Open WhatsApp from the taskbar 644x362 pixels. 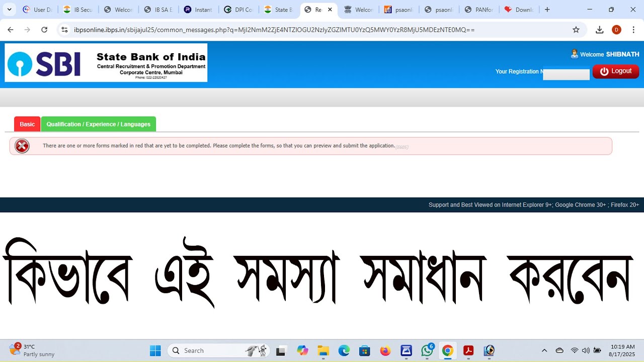427,350
